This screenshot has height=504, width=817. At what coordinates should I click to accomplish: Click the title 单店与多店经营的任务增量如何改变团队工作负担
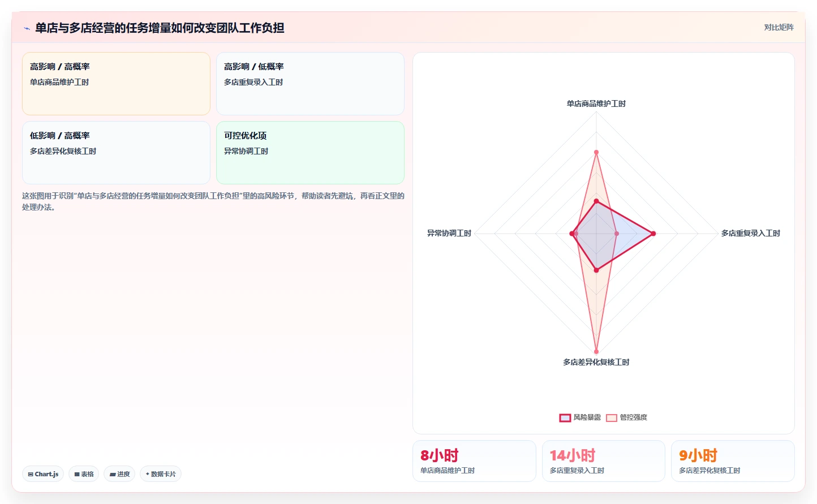(160, 28)
